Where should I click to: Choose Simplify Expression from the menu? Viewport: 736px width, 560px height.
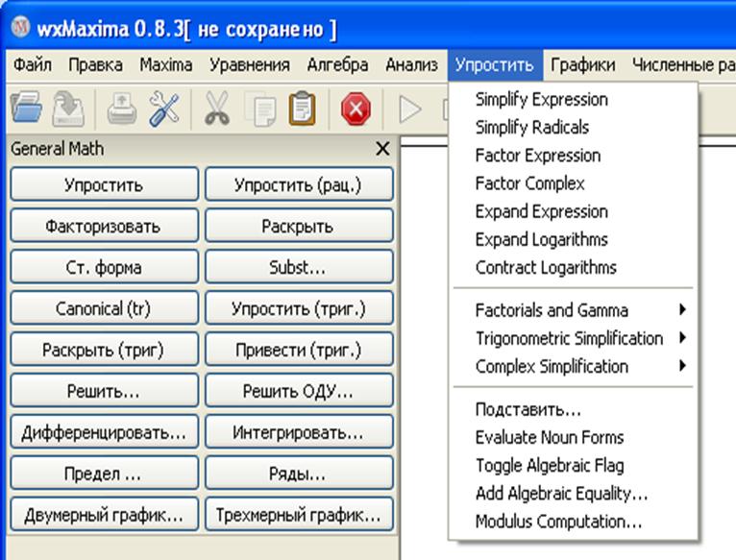pyautogui.click(x=573, y=100)
